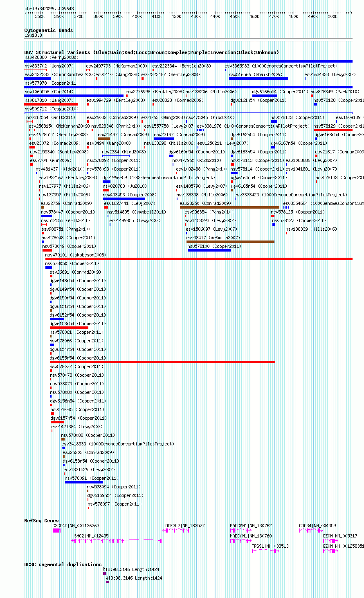364x598 pixels.
Task: Click esv1627441 (Levy2007) variant label
Action: coord(130,203)
